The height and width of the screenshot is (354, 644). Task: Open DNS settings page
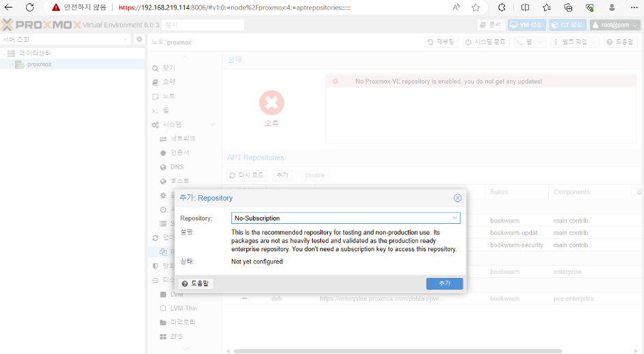click(x=177, y=167)
